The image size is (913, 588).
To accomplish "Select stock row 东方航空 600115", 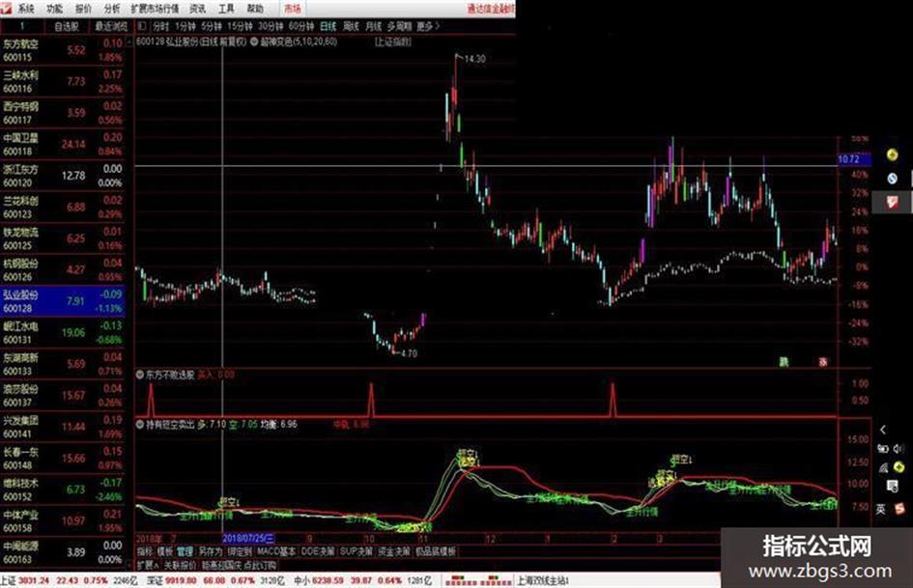I will point(62,50).
